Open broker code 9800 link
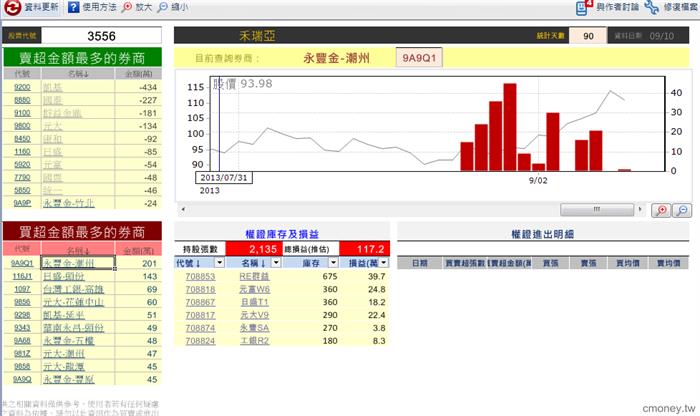This screenshot has height=416, width=700. tap(22, 126)
